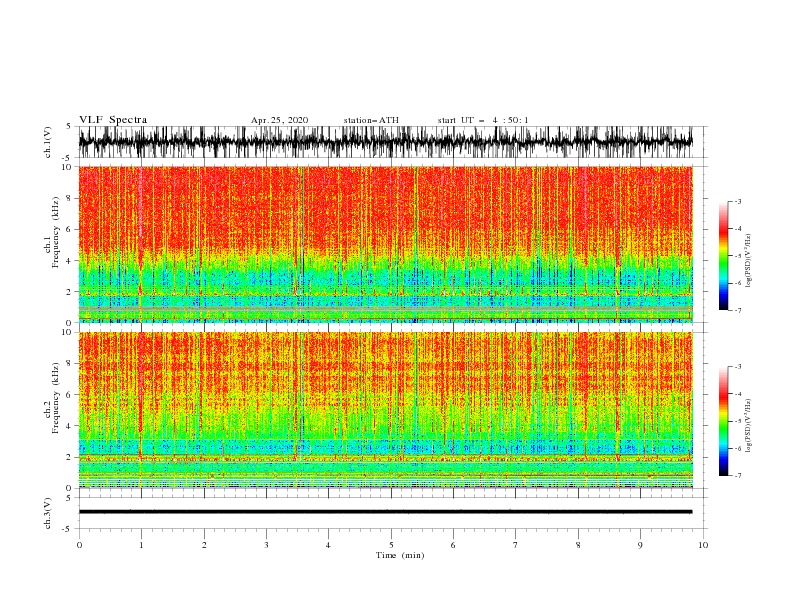Viewport: 792px width, 612px height.
Task: Select the date text "Apr. 25, 2020"
Action: 279,120
